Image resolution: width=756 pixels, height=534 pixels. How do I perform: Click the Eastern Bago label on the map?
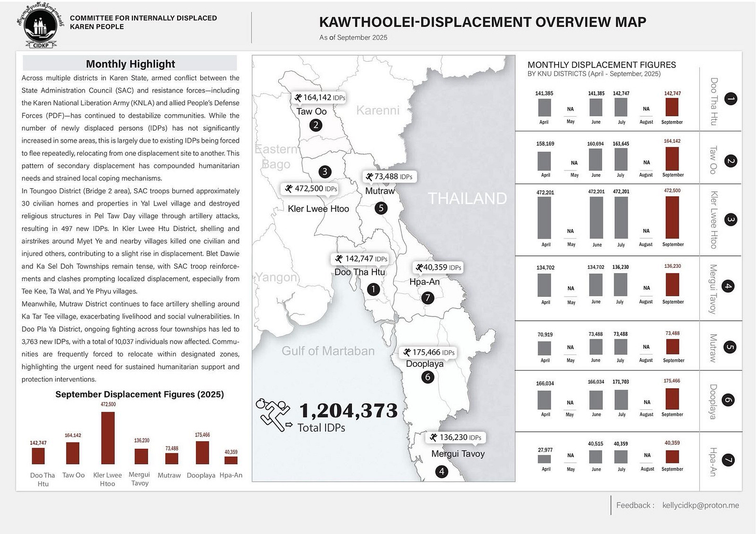[276, 157]
